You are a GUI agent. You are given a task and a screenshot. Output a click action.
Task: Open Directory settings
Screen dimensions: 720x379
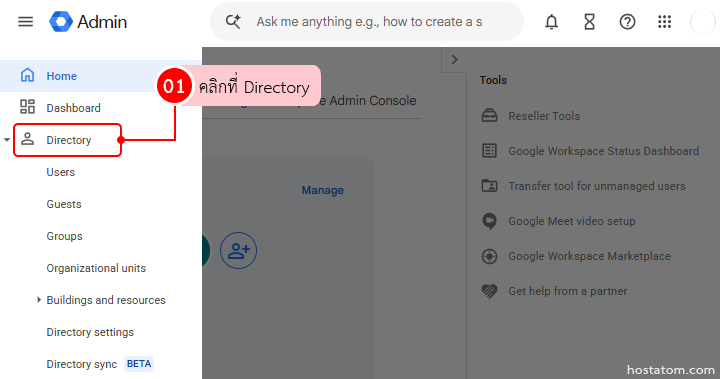pyautogui.click(x=90, y=332)
